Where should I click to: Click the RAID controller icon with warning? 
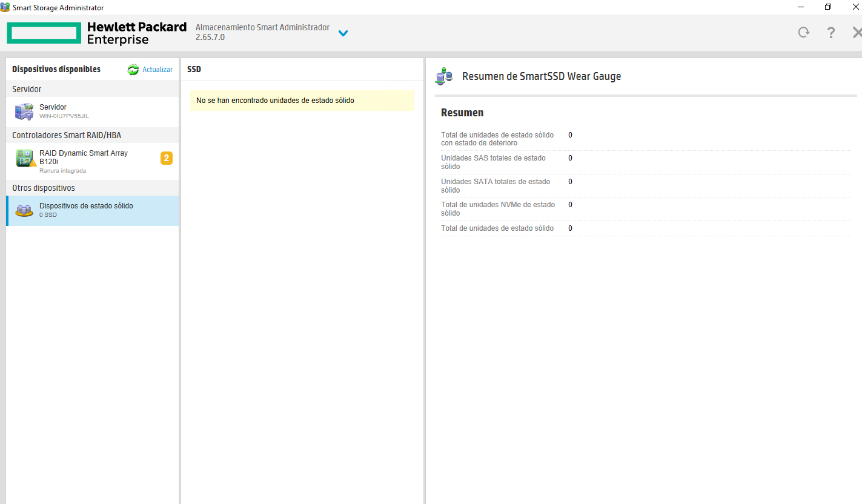point(26,158)
